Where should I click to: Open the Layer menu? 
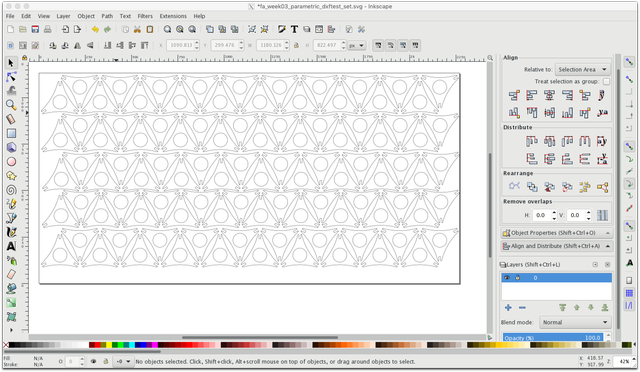pyautogui.click(x=63, y=16)
